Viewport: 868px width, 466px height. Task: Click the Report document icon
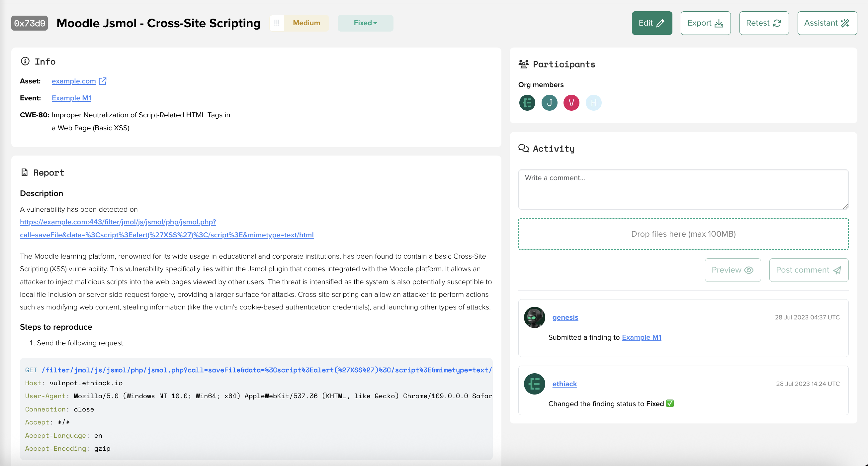(x=24, y=172)
